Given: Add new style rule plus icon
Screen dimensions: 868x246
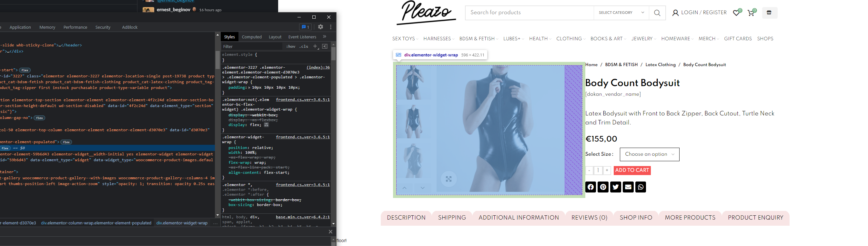Looking at the screenshot, I should click(x=315, y=46).
